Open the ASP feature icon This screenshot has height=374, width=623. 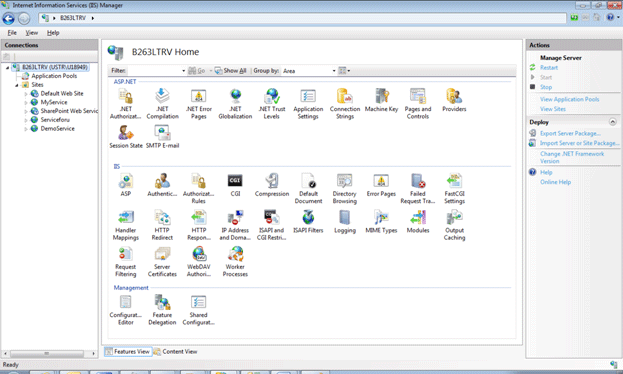(126, 185)
